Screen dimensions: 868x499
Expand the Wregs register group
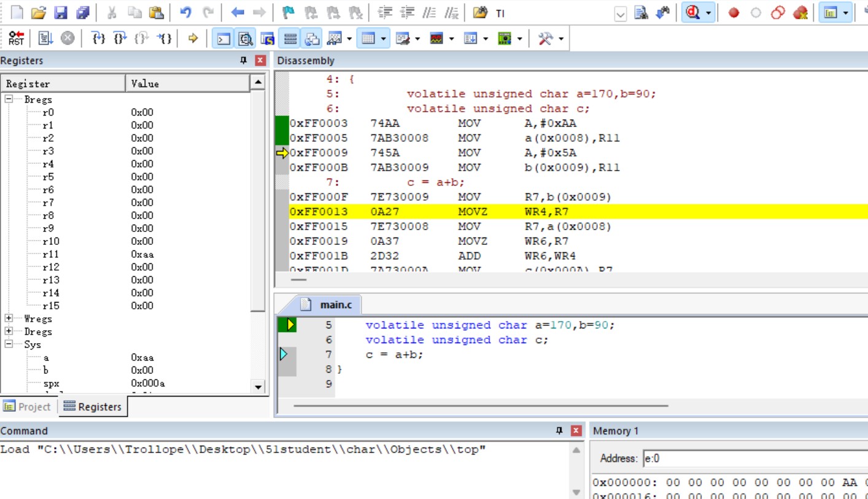click(9, 318)
